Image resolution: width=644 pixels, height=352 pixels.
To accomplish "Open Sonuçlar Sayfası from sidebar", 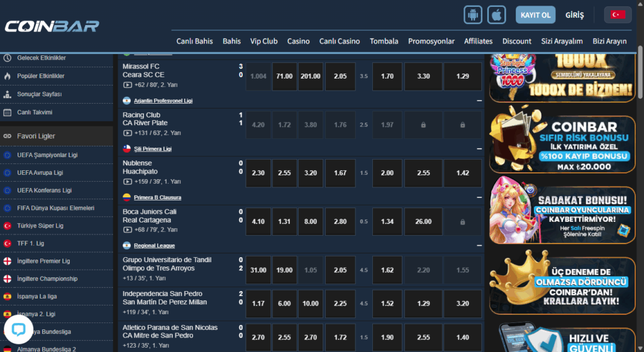I will pyautogui.click(x=39, y=94).
